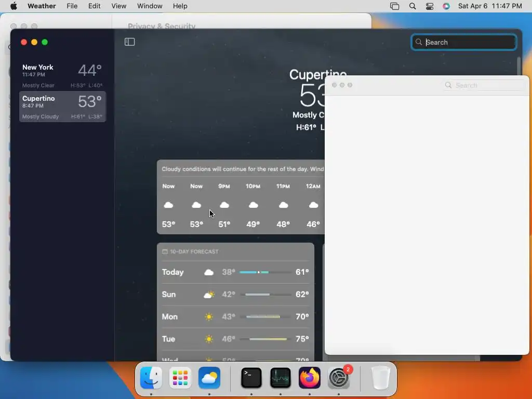
Task: Open the View menu
Action: tap(119, 6)
